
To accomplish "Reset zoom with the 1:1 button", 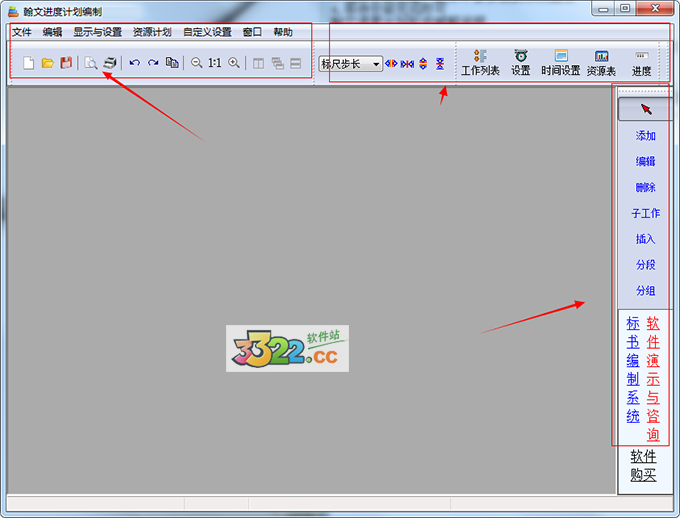I will tap(215, 63).
